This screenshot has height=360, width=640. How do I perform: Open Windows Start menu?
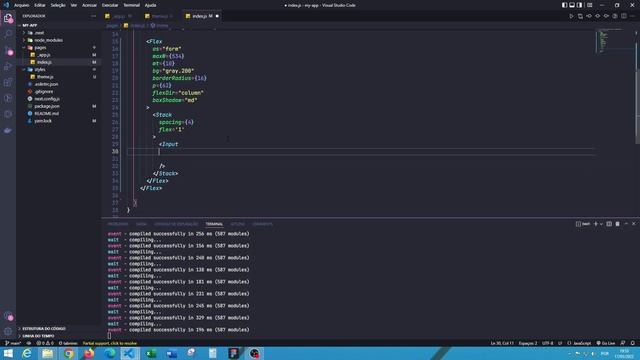point(8,353)
